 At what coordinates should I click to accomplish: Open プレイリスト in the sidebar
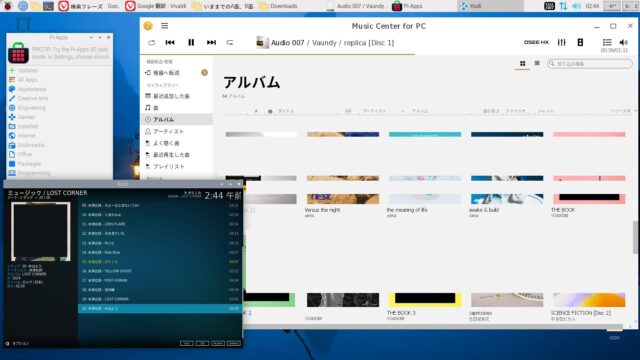[x=176, y=167]
